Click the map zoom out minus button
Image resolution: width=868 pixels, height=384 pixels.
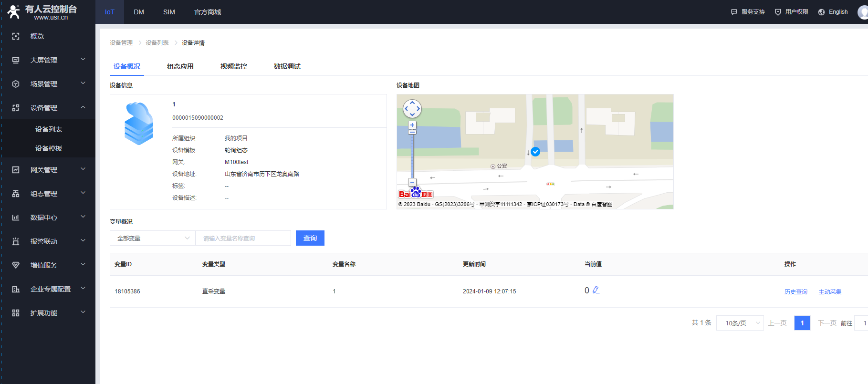click(x=412, y=182)
